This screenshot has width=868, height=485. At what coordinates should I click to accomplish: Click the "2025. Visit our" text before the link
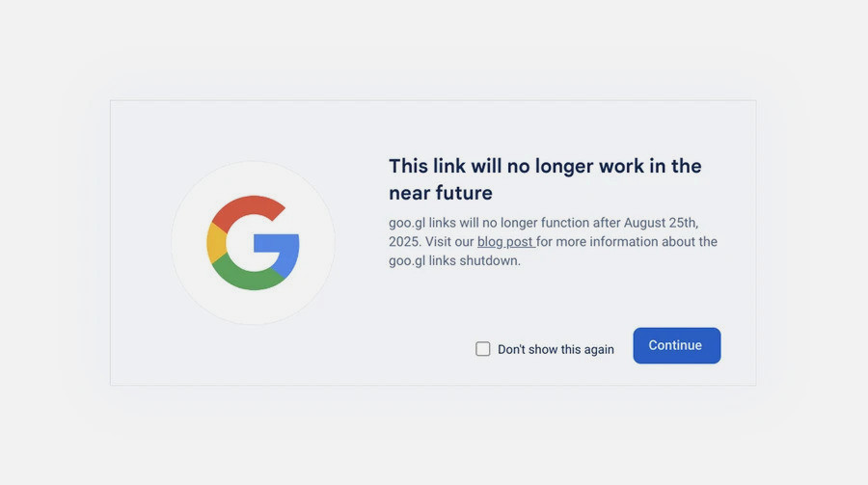[431, 242]
